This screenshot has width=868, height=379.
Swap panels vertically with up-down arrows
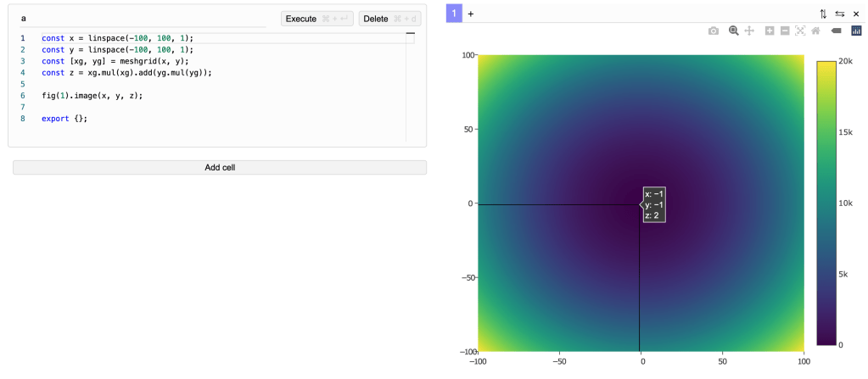pos(823,14)
